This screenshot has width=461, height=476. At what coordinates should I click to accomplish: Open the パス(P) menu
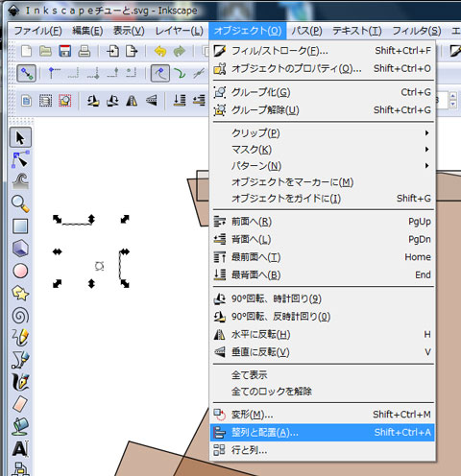[306, 31]
